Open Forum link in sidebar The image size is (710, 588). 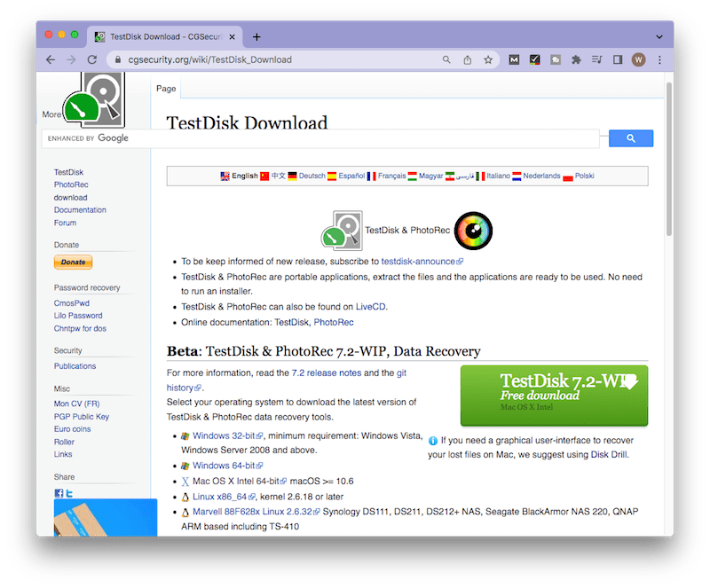65,223
